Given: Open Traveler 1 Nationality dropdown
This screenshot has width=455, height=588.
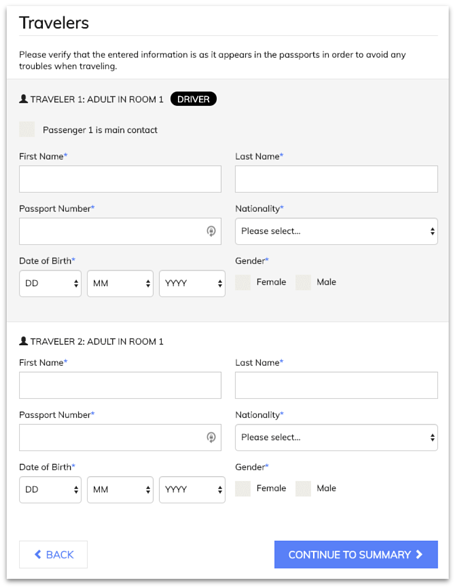Looking at the screenshot, I should pyautogui.click(x=336, y=231).
